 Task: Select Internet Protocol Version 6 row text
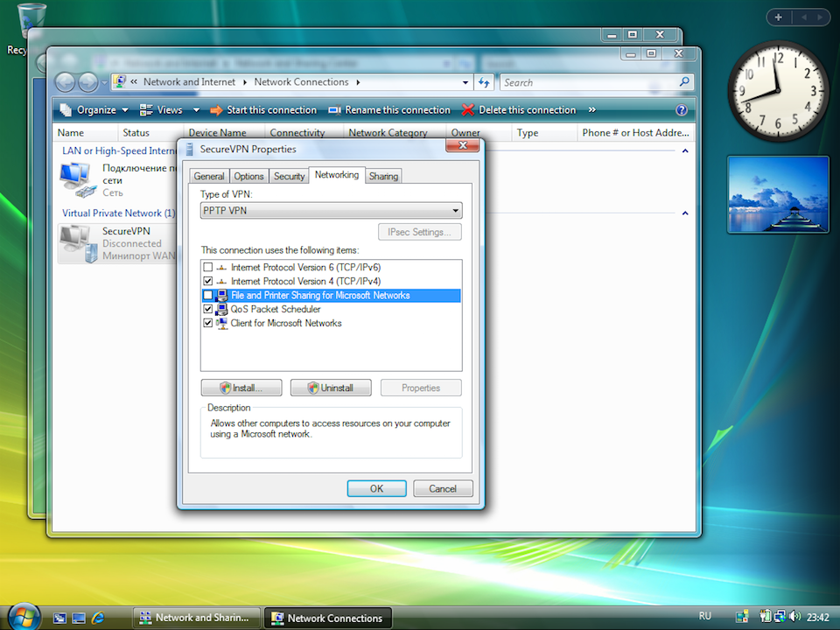pos(305,268)
